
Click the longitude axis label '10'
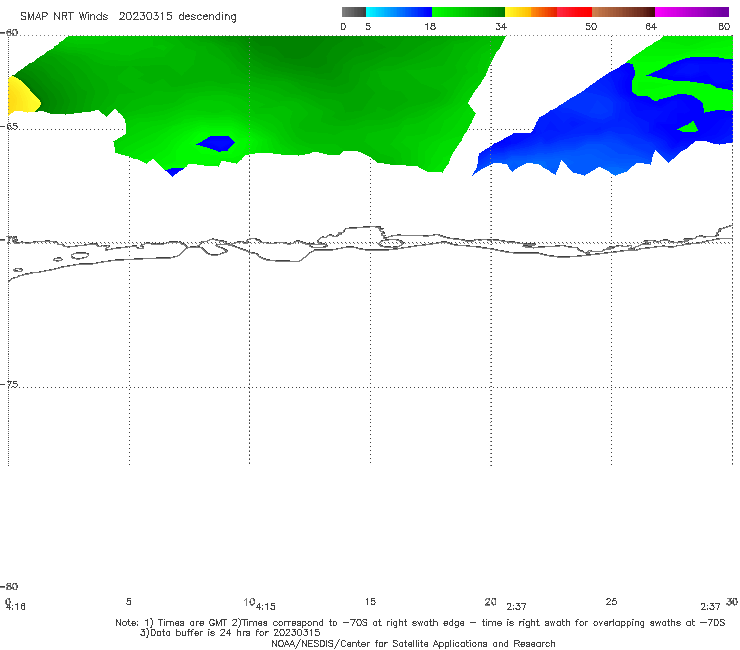pos(249,602)
